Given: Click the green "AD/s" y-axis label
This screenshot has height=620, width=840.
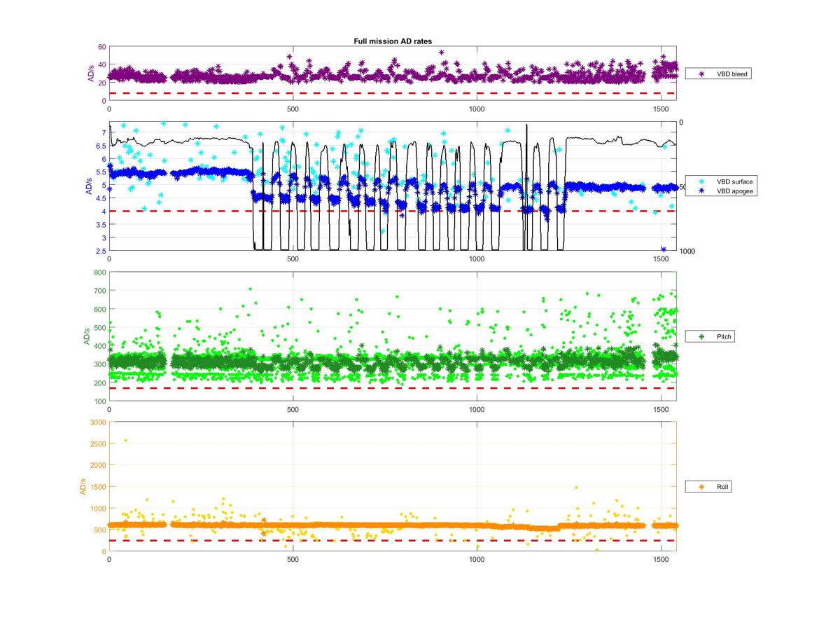Looking at the screenshot, I should point(87,337).
